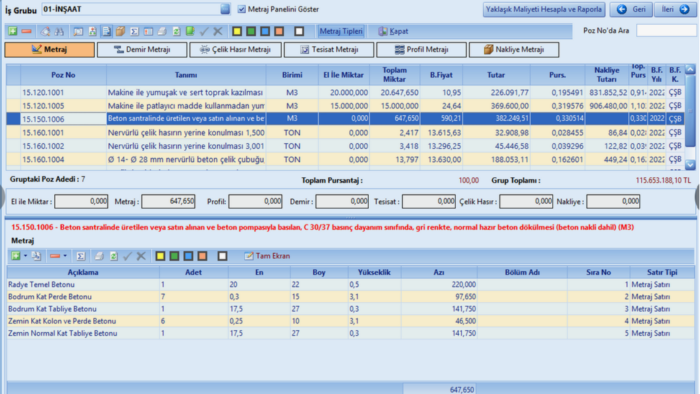Click the Geri back button
The image size is (700, 394).
(631, 9)
